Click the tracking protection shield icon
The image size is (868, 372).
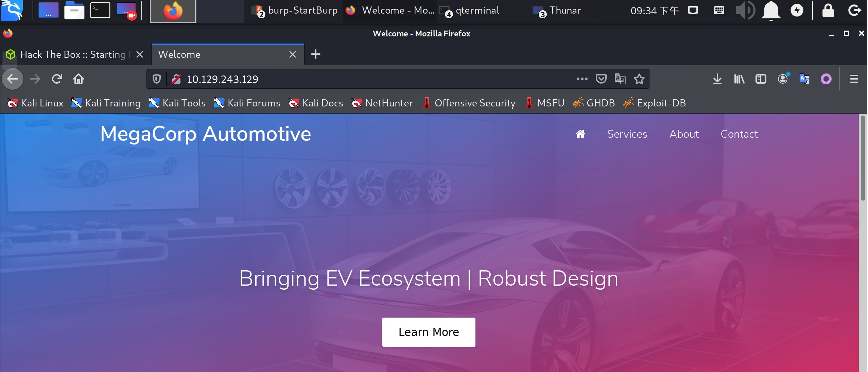click(x=156, y=79)
